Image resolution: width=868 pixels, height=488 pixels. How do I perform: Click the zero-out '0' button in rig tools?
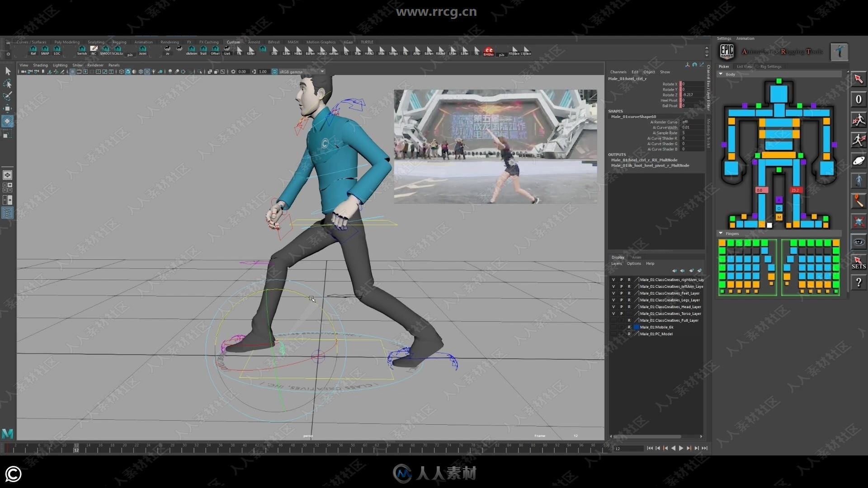859,99
